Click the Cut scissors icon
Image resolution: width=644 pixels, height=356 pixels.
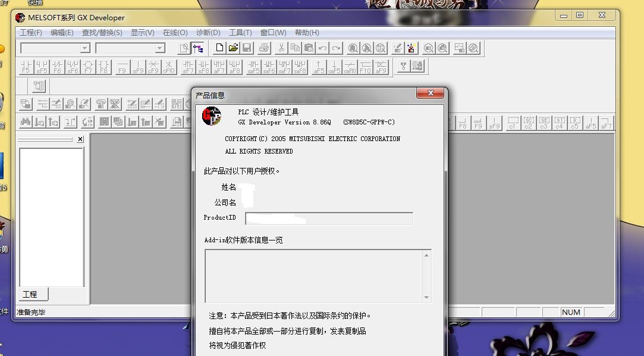pyautogui.click(x=281, y=48)
